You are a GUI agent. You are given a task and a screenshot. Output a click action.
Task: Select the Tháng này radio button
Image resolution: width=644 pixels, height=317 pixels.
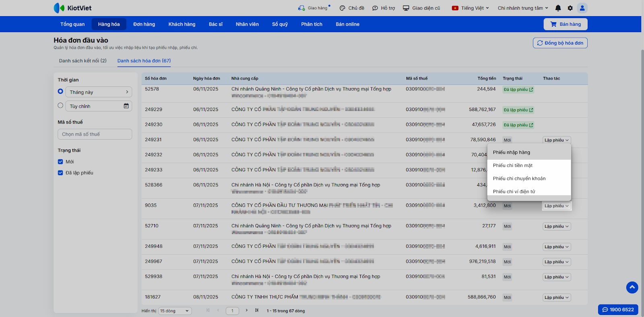60,91
